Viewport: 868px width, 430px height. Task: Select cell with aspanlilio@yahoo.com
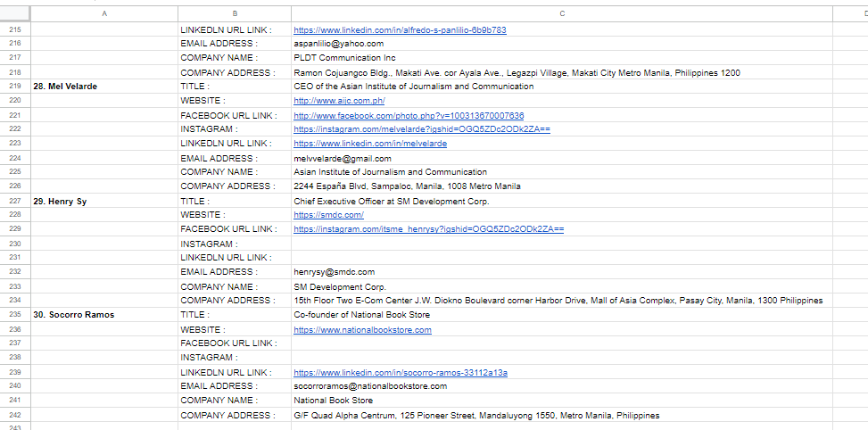point(562,43)
